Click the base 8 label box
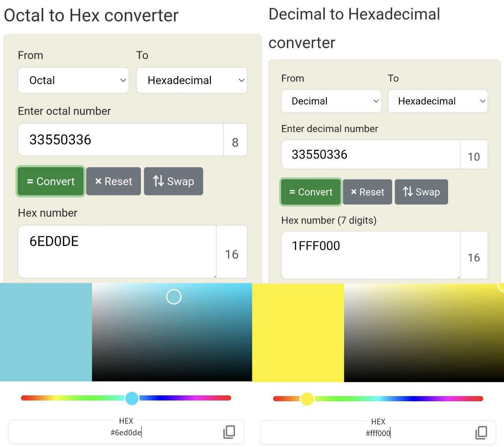This screenshot has height=447, width=504. [235, 140]
